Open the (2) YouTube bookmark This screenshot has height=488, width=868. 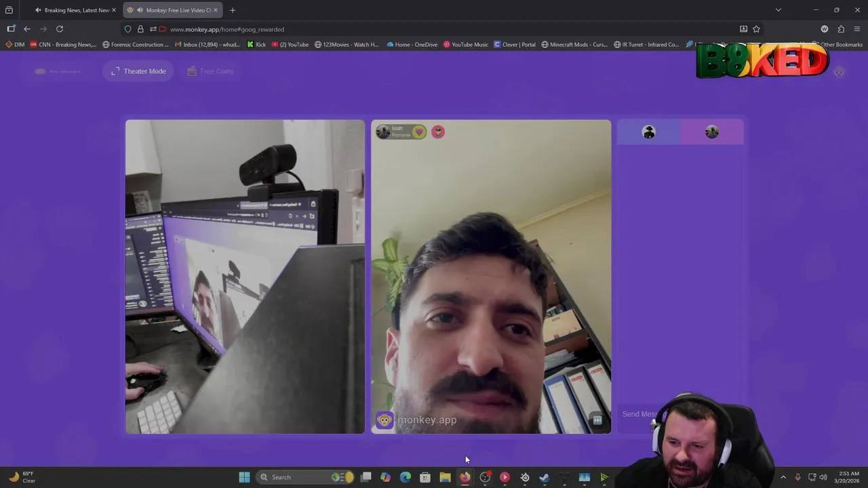(x=290, y=45)
